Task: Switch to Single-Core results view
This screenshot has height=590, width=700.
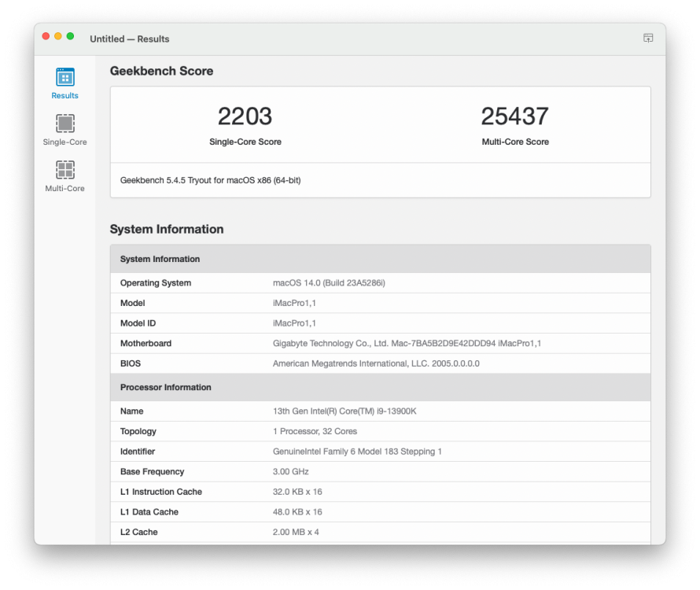Action: [64, 130]
